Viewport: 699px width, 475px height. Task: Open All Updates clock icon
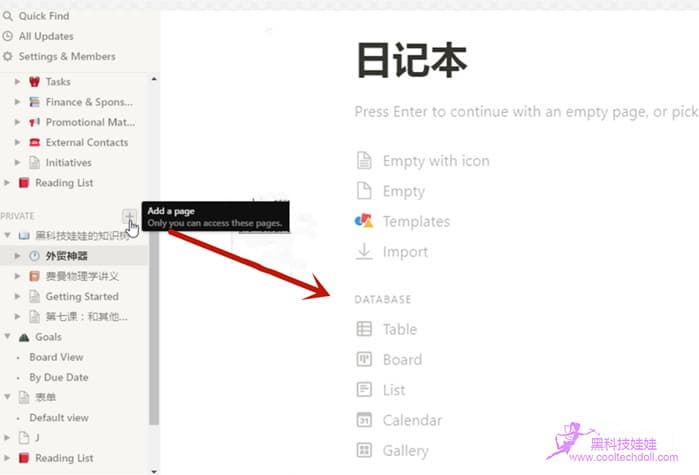[x=8, y=36]
